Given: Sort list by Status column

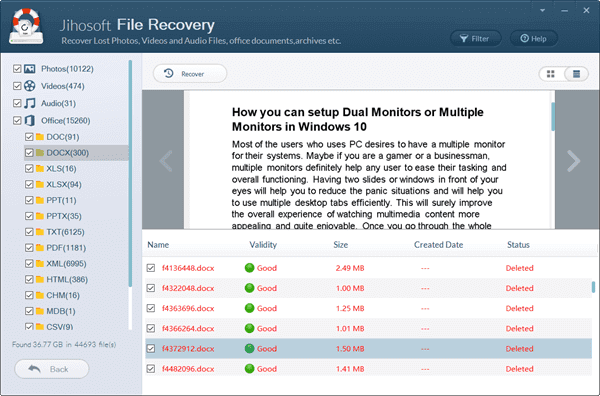Looking at the screenshot, I should [518, 245].
